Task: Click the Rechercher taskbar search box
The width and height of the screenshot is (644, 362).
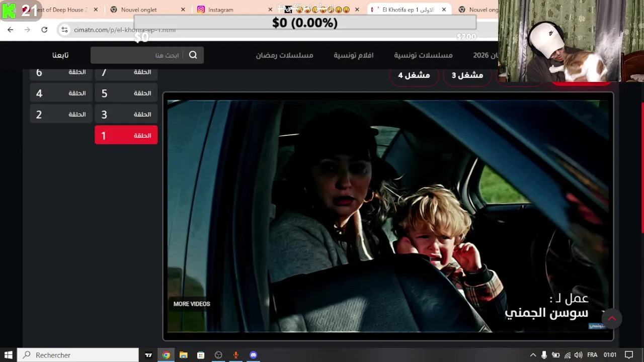Action: (78, 355)
